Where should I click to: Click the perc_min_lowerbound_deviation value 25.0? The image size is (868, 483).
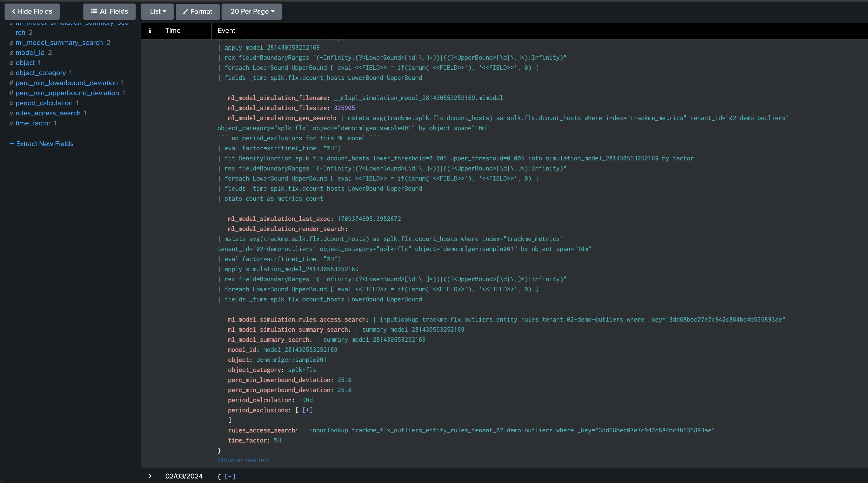pos(344,380)
